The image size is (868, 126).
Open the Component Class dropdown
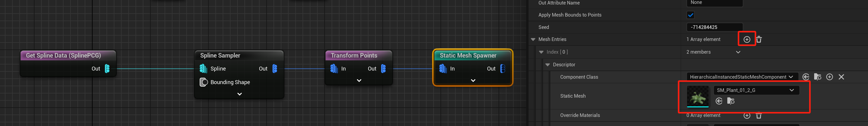(x=742, y=77)
